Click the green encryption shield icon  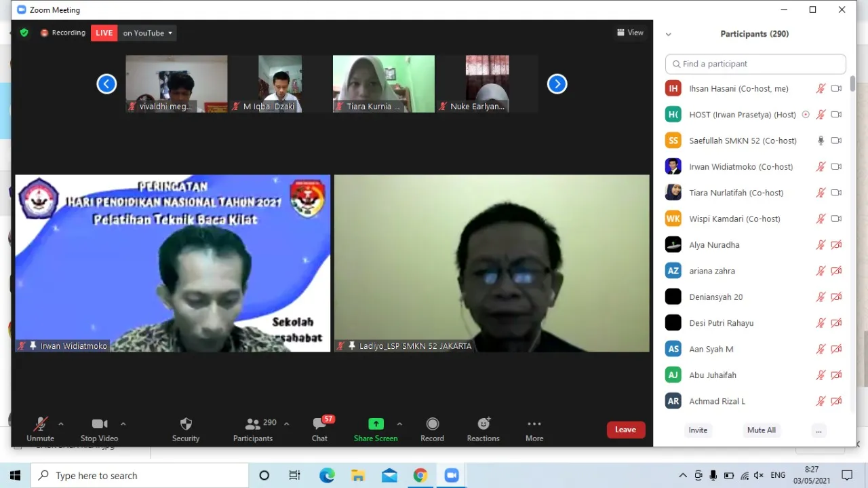coord(24,33)
